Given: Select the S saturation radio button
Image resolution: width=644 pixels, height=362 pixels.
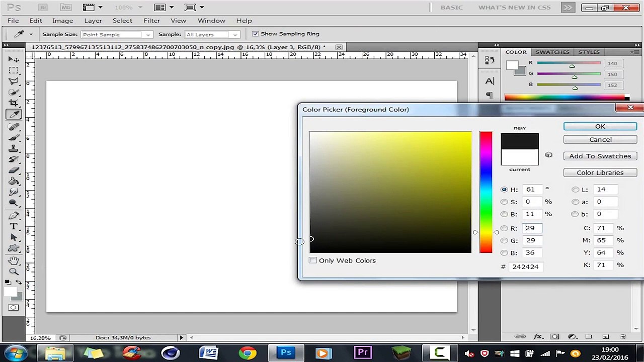Looking at the screenshot, I should [504, 202].
